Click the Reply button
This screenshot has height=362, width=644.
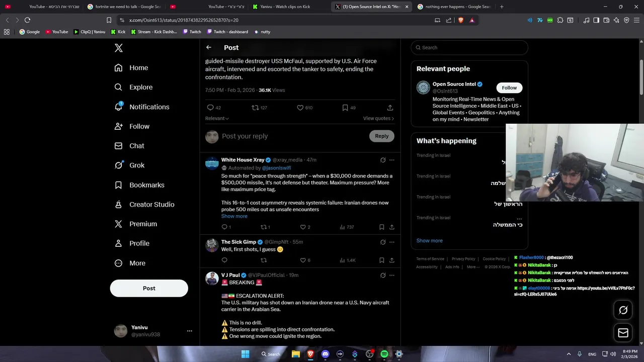(x=382, y=136)
